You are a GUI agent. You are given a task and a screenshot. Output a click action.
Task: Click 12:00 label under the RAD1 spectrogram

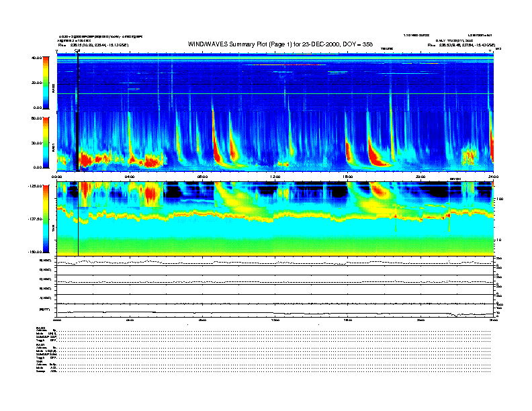coord(275,177)
